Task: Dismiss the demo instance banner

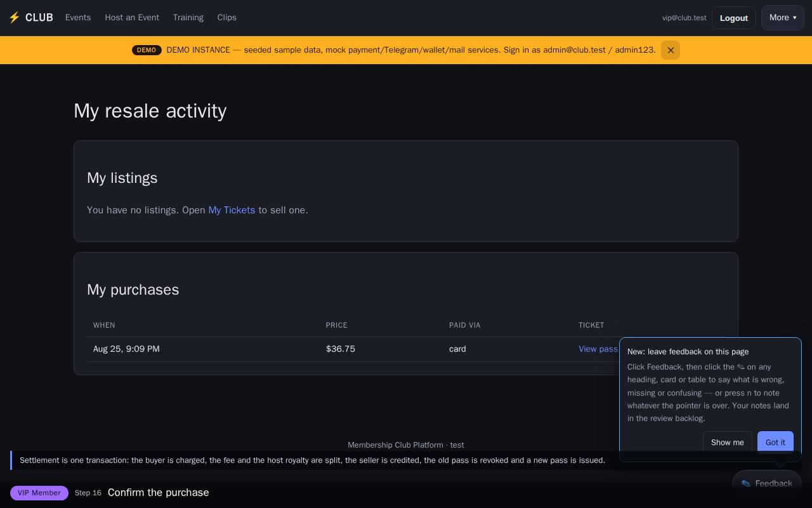Action: point(670,50)
